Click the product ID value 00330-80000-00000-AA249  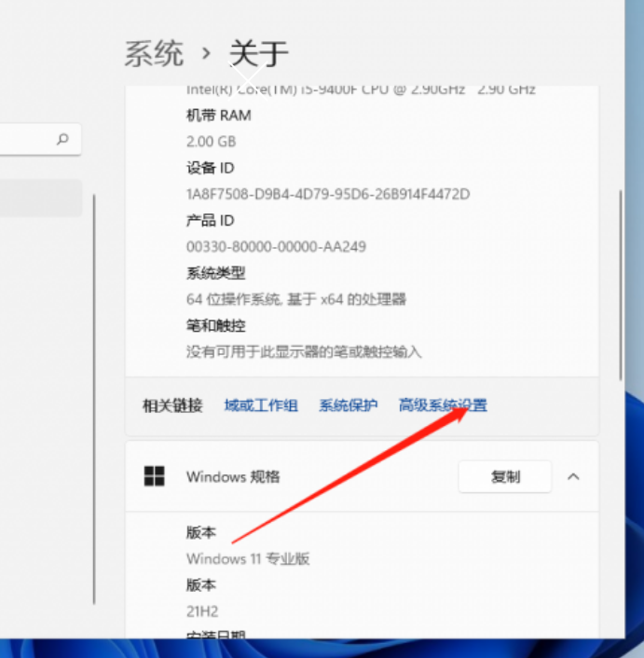276,247
